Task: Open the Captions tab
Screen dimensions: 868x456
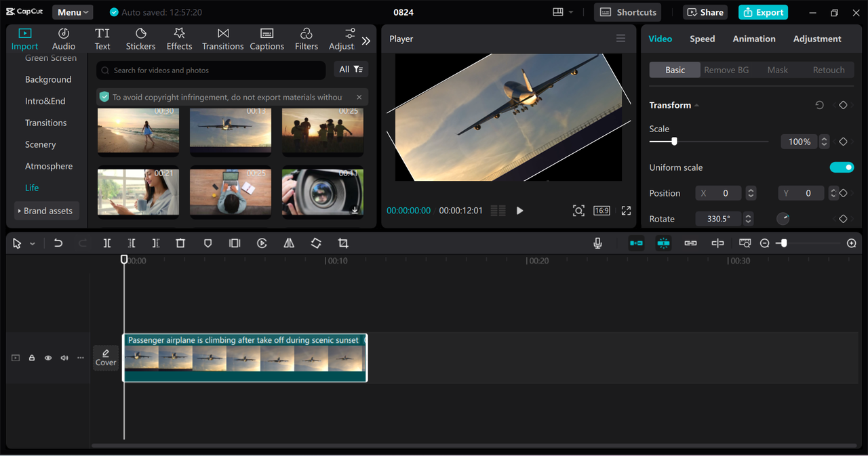Action: pyautogui.click(x=267, y=39)
